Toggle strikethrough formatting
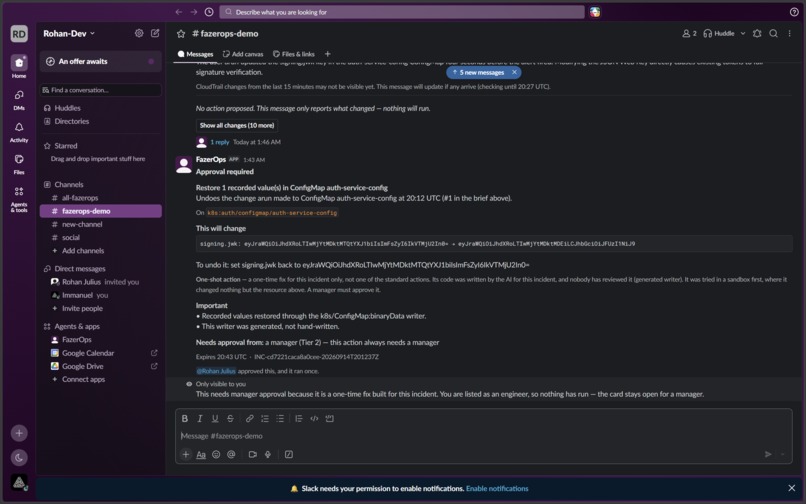806x504 pixels. [x=230, y=419]
